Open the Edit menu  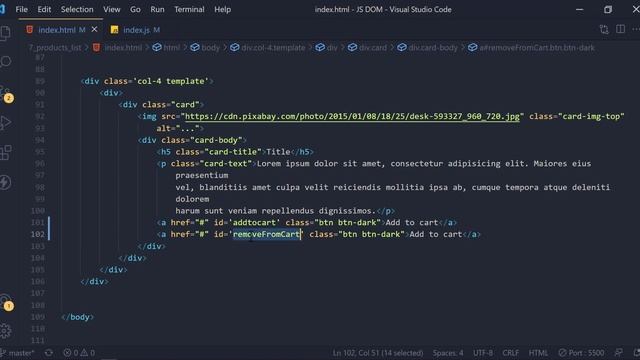coord(44,9)
